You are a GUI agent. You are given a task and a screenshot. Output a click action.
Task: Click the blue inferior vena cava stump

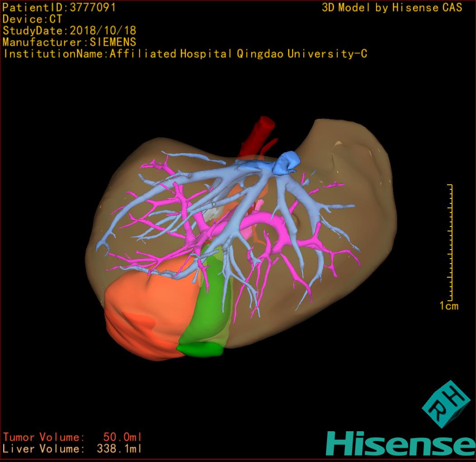286,163
